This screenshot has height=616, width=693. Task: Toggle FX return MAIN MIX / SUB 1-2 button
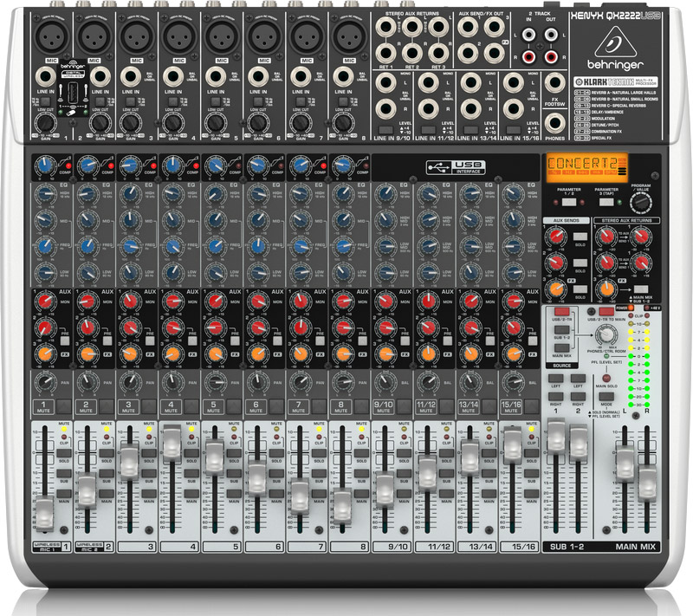tap(640, 289)
